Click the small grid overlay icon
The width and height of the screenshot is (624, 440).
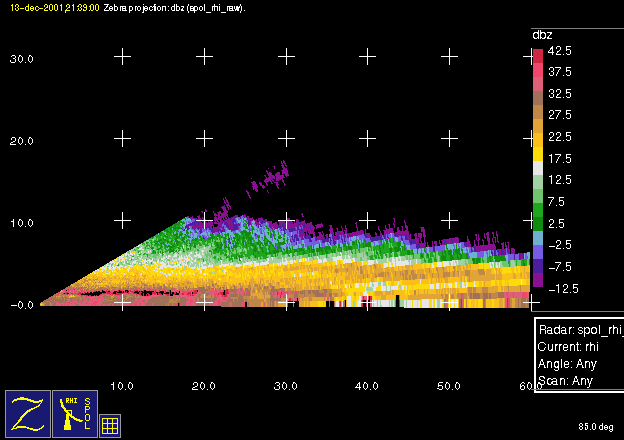(111, 424)
